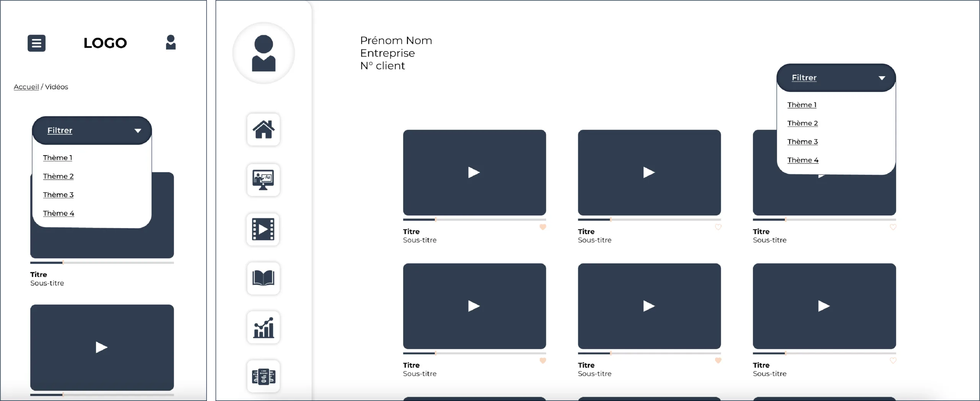The width and height of the screenshot is (980, 401).
Task: Click progress bar under first desktop video
Action: click(x=474, y=220)
